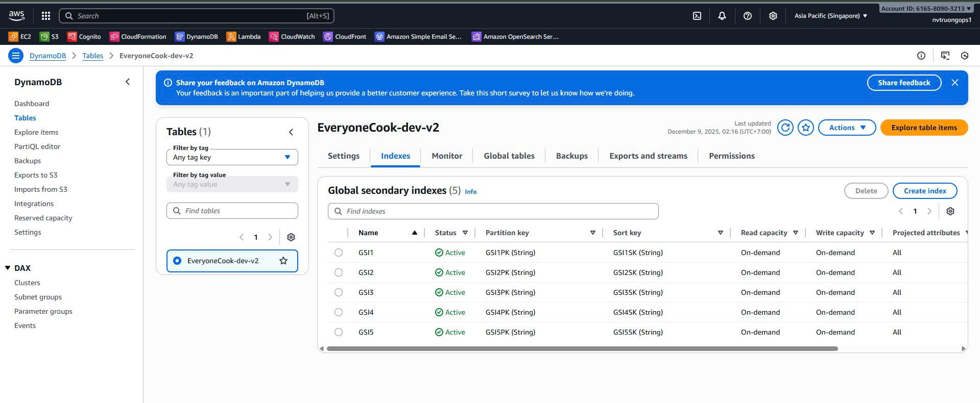Open the AWS home logo

pyautogui.click(x=16, y=16)
